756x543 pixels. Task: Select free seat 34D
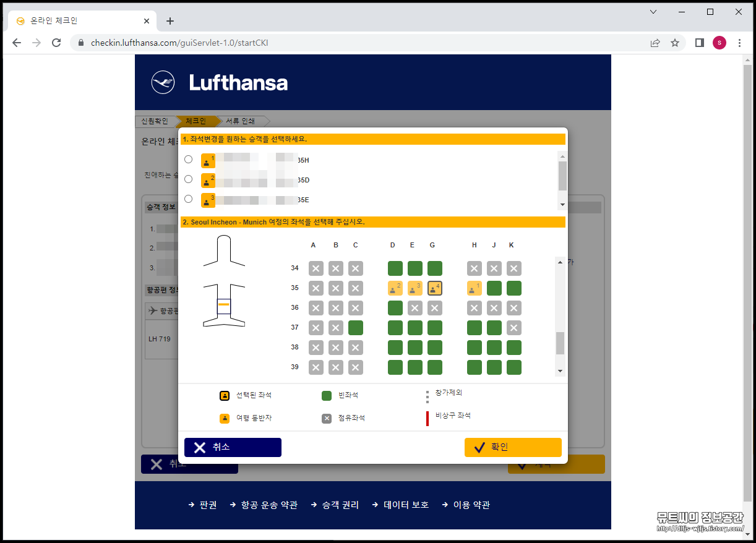click(x=395, y=268)
